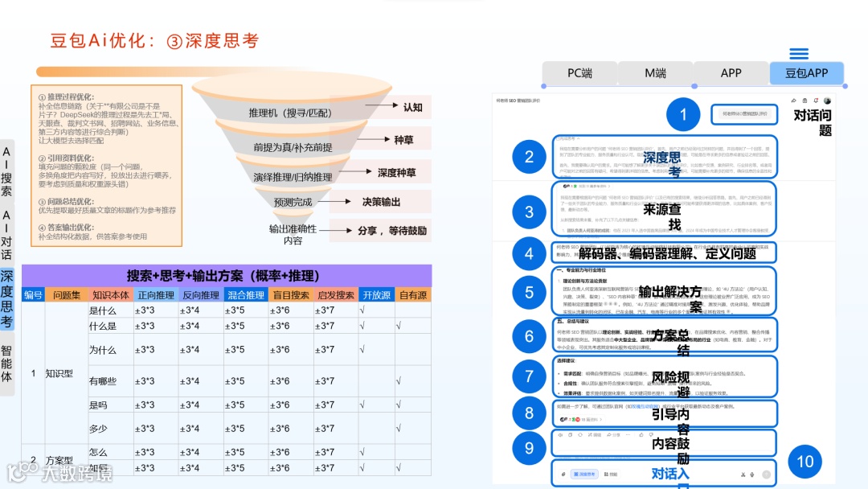Viewport: 868px width, 489px height.
Task: Click the share arrow icon in Doubao header
Action: click(x=793, y=101)
